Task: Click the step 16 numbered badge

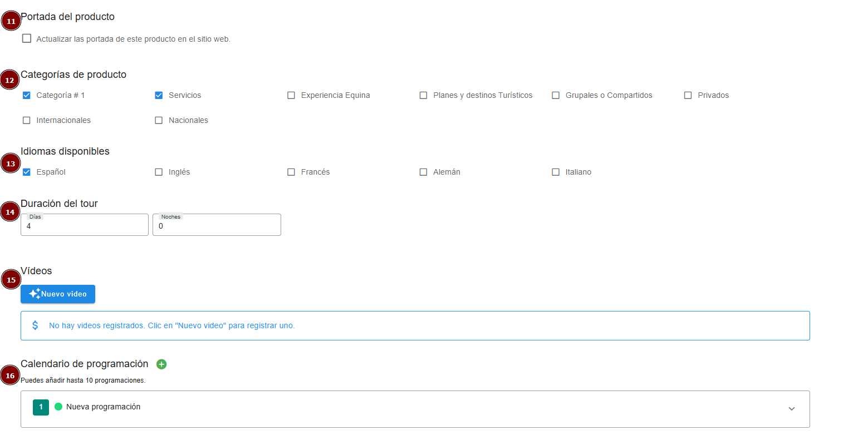Action: point(11,376)
